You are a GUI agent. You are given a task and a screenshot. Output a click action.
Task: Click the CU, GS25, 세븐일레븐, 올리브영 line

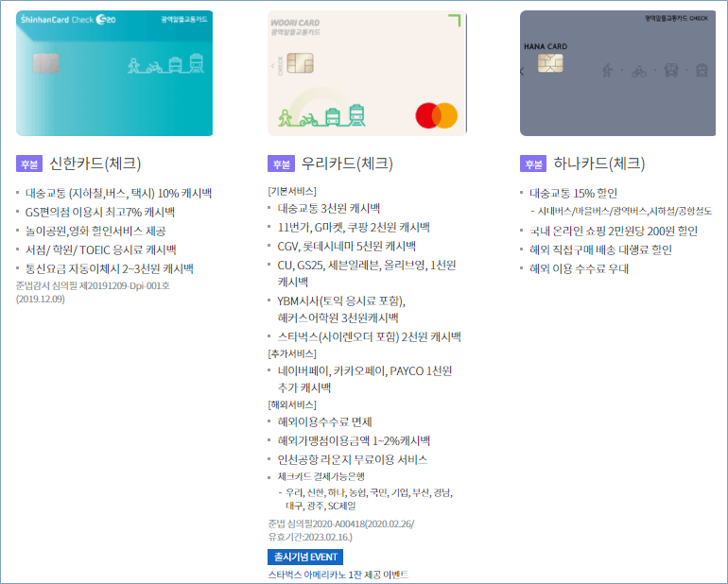pos(367,273)
